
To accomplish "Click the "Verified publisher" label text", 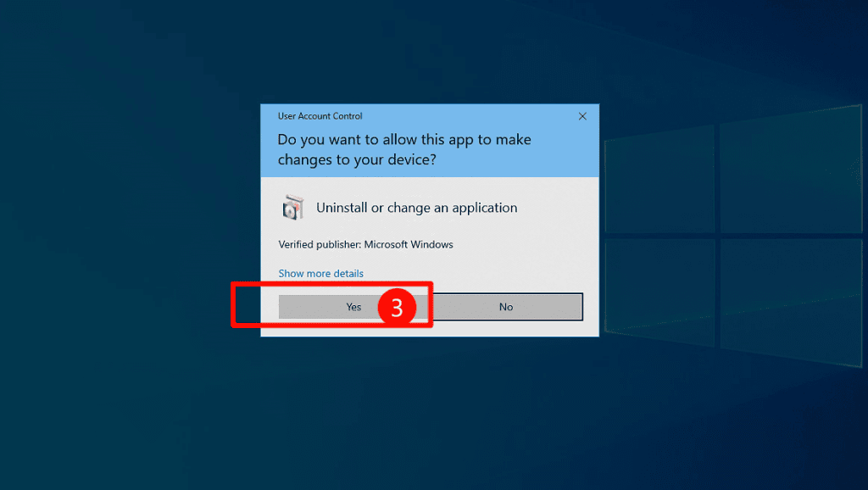I will [320, 245].
